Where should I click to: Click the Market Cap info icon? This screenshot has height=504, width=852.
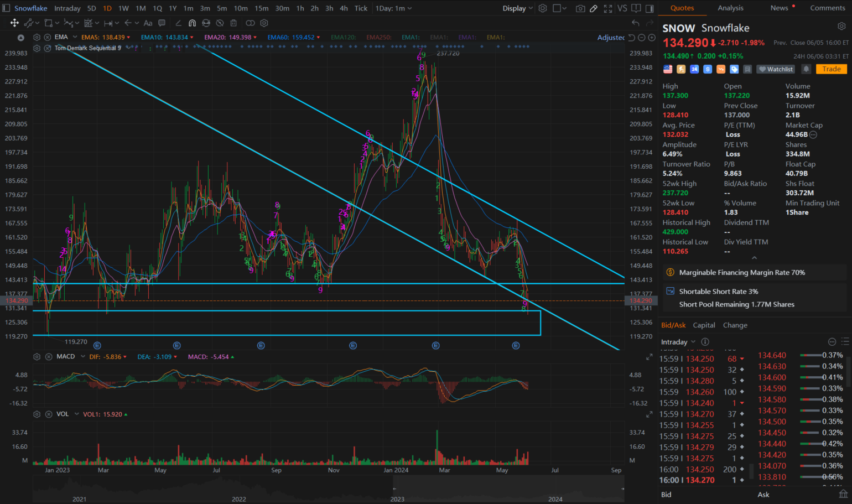pyautogui.click(x=813, y=134)
